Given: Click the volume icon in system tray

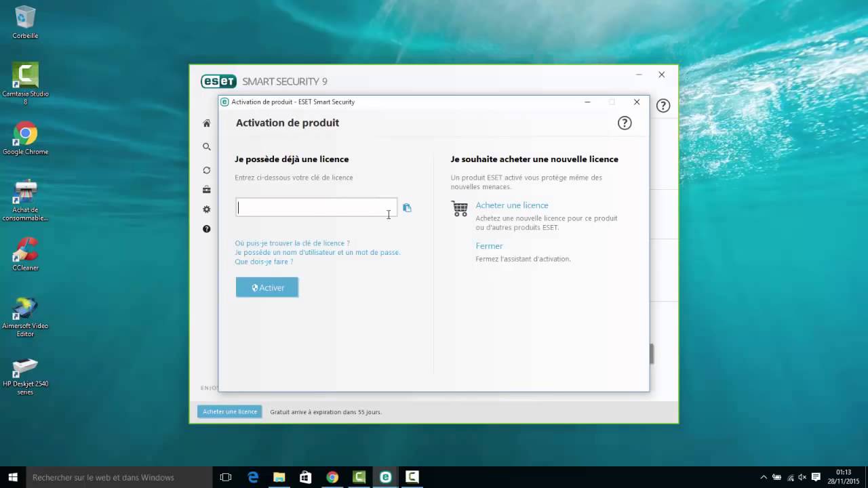Looking at the screenshot, I should coord(803,477).
